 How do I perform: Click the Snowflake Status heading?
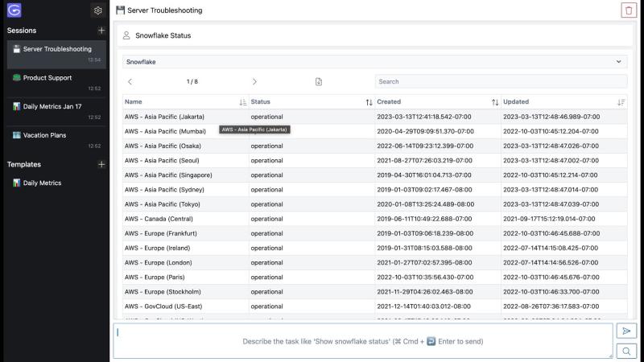[x=163, y=35]
